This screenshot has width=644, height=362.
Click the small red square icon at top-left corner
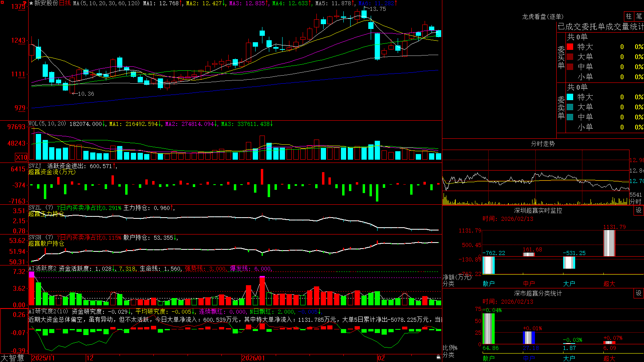pyautogui.click(x=2, y=2)
